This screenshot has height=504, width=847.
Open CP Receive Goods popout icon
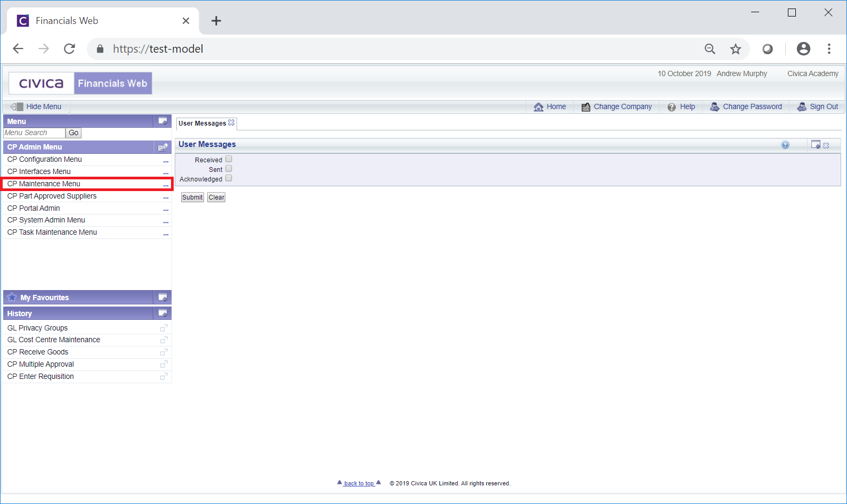click(164, 352)
